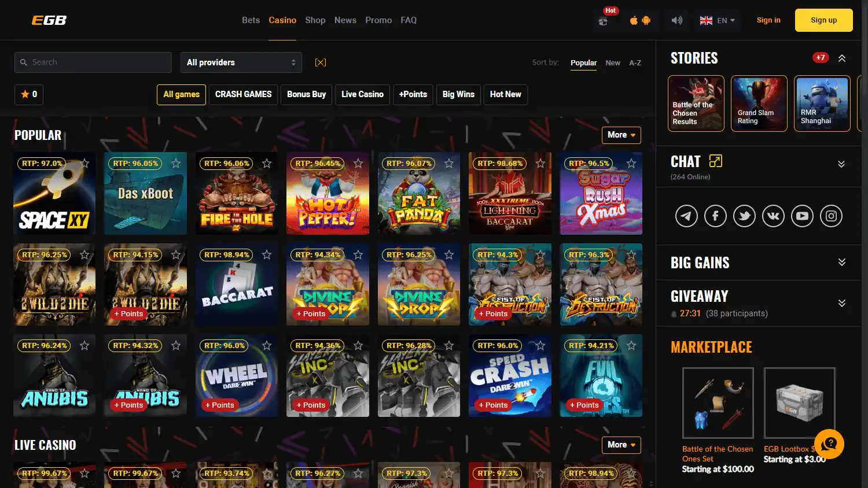
Task: Open the RMR Shanghai story
Action: point(822,103)
